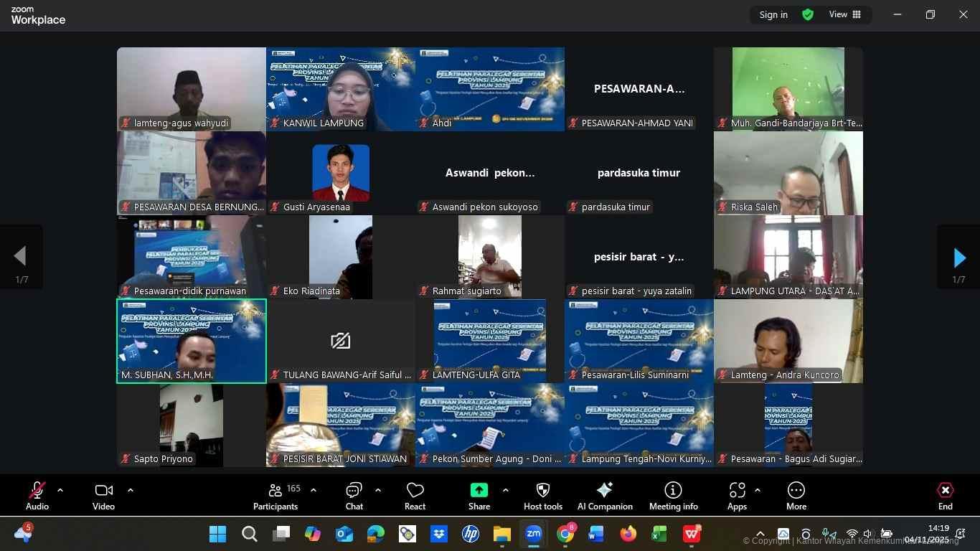Open the Apps menu icon

click(737, 496)
